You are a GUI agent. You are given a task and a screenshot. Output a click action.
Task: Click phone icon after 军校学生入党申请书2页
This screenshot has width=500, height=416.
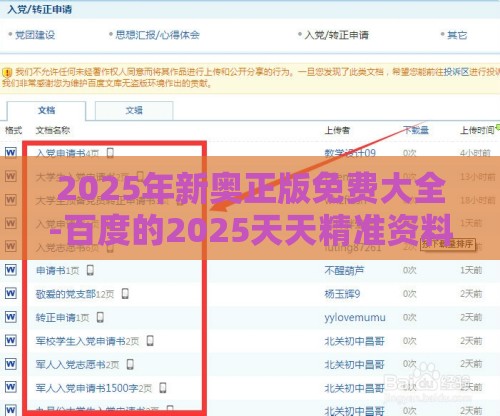coord(150,341)
